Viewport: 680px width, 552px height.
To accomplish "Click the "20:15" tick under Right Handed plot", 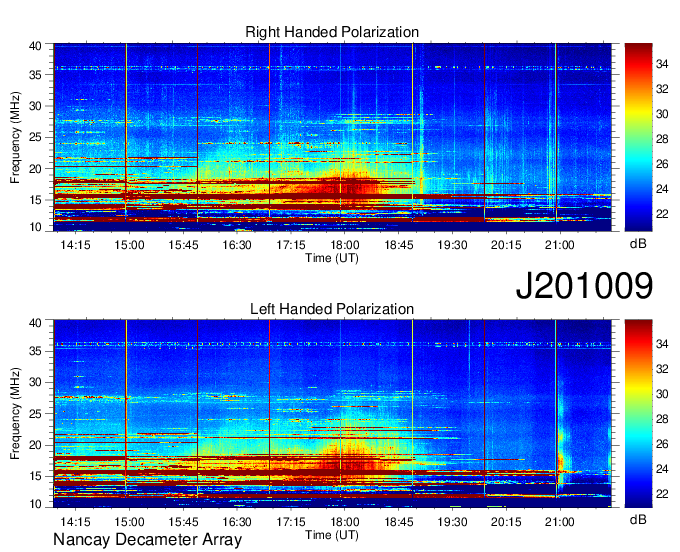I will (506, 245).
